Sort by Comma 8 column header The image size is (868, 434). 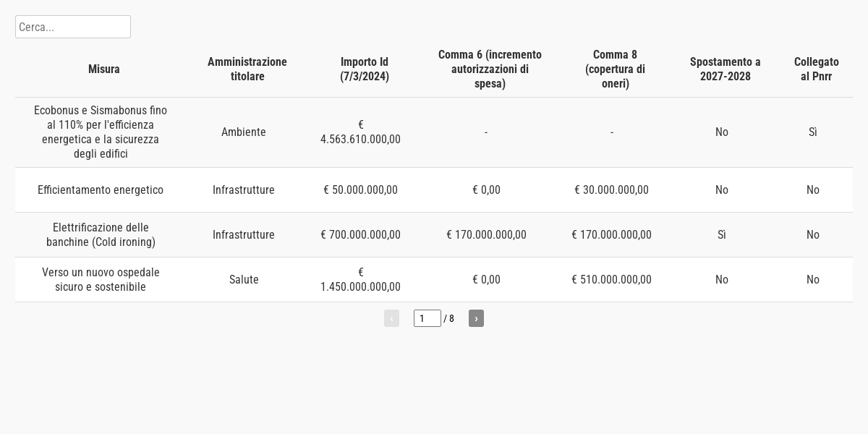click(x=615, y=69)
